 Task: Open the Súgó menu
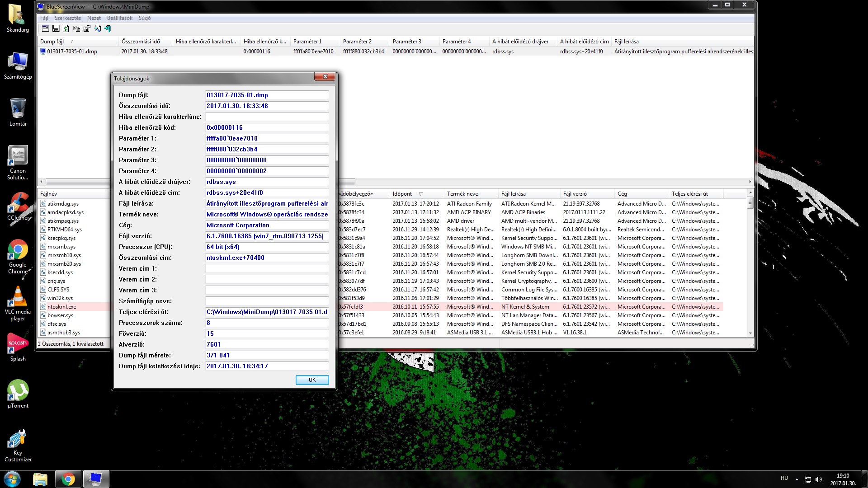(145, 18)
